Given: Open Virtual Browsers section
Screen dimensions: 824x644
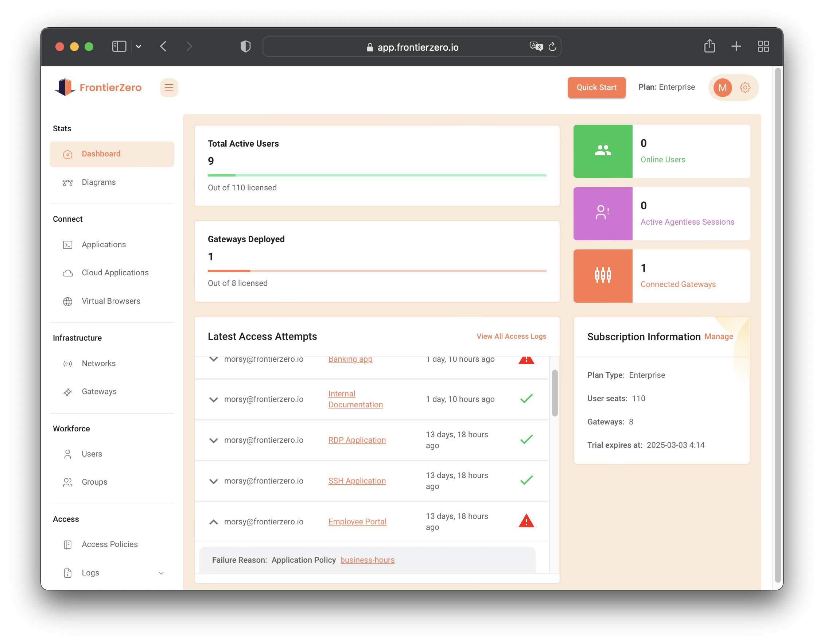Looking at the screenshot, I should (x=112, y=302).
